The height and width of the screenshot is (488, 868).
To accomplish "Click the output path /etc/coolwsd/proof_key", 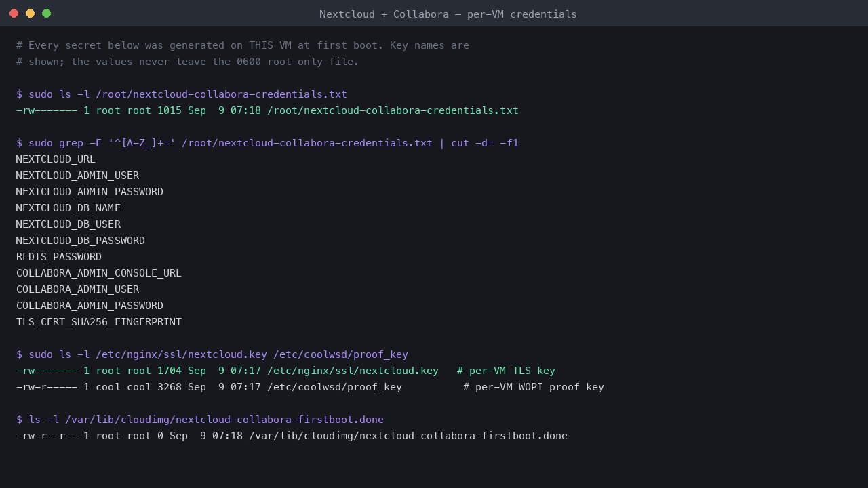I will [334, 387].
